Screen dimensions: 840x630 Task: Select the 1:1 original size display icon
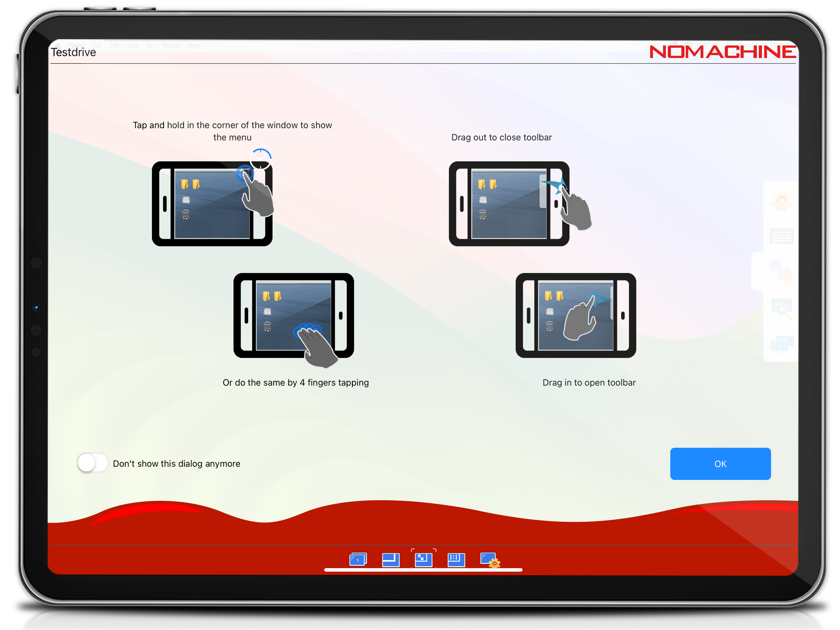(456, 560)
